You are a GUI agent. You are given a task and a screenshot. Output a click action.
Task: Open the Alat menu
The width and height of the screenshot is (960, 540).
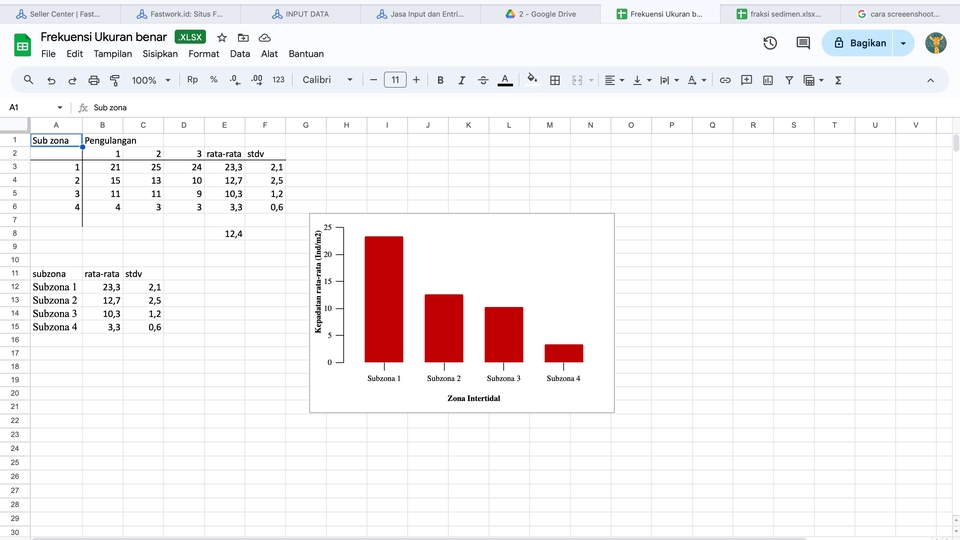(x=269, y=54)
